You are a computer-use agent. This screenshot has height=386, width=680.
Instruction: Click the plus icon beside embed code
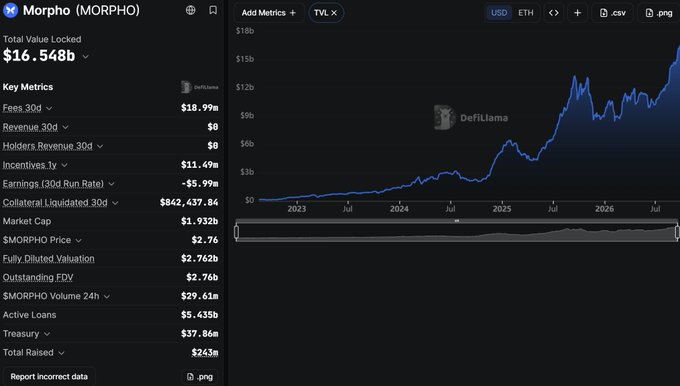point(577,13)
